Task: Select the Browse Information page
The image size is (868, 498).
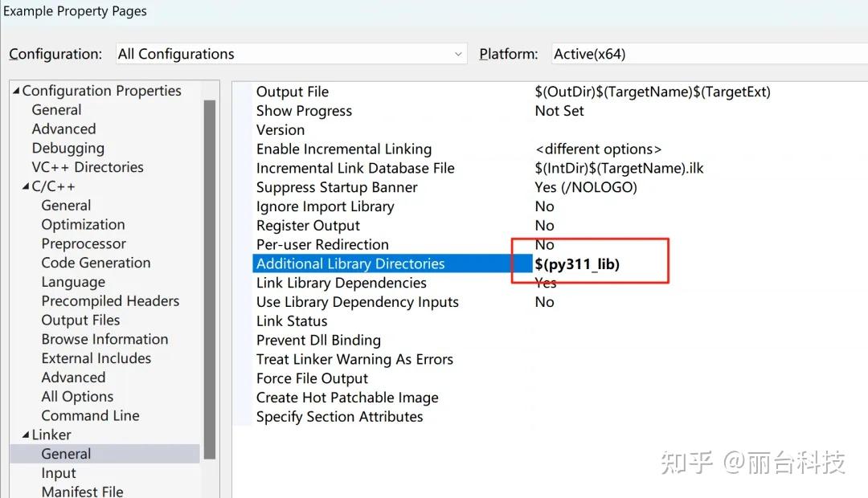Action: 104,339
